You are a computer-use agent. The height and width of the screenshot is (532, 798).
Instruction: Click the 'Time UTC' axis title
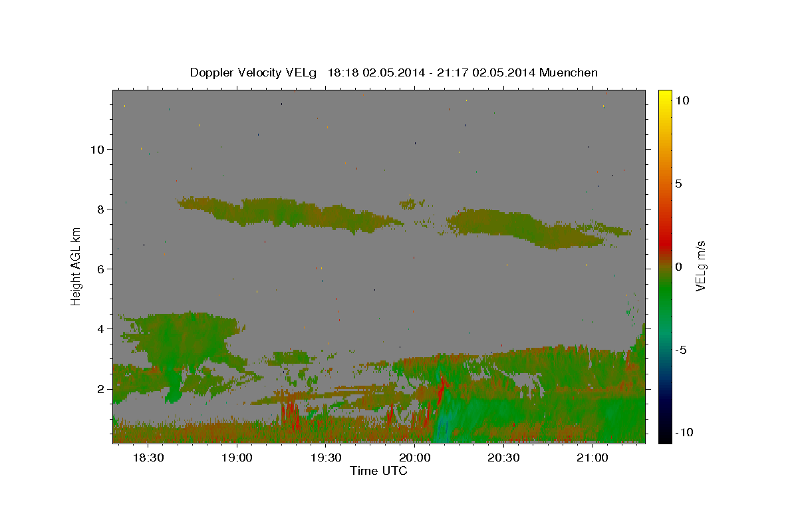[378, 471]
